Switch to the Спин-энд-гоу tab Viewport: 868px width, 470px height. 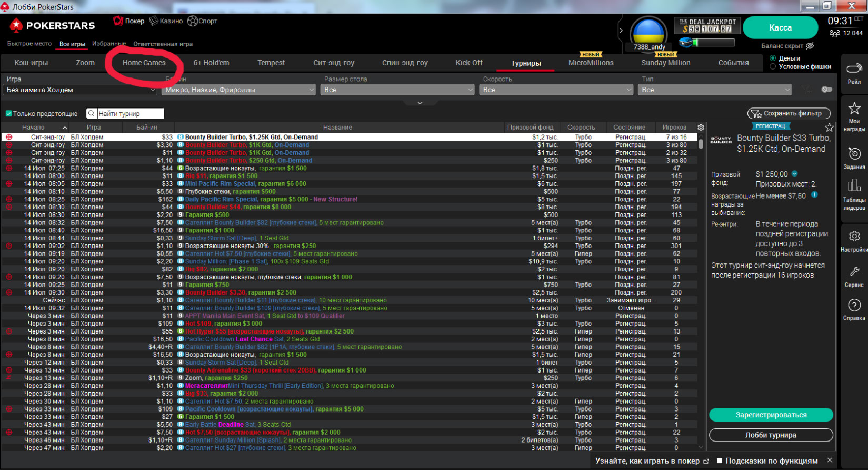pos(405,63)
